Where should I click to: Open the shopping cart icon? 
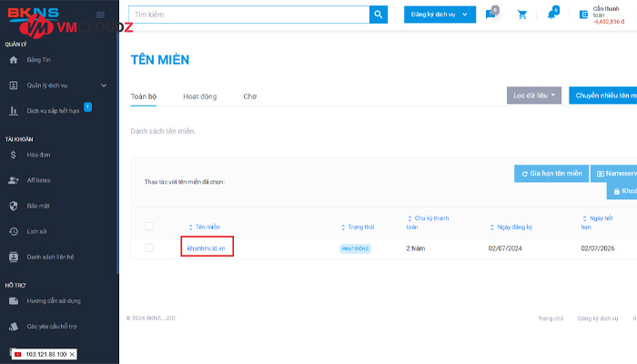click(x=522, y=15)
